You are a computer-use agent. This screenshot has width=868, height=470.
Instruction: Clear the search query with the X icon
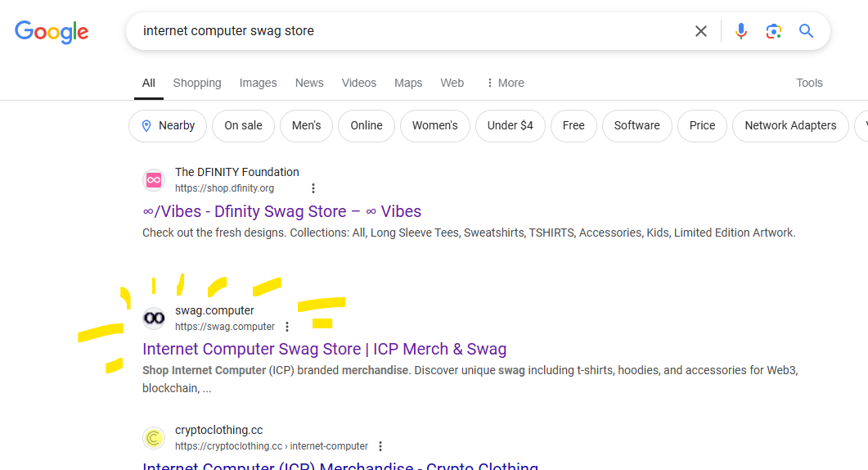701,31
